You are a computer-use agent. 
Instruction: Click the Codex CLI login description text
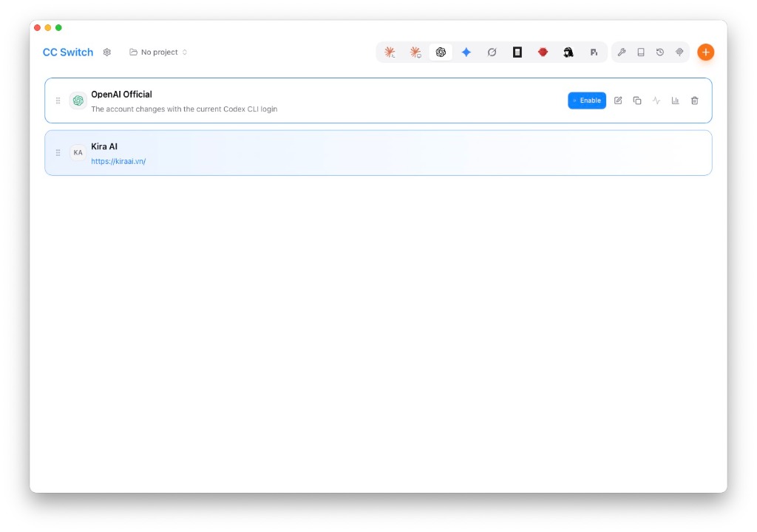184,109
